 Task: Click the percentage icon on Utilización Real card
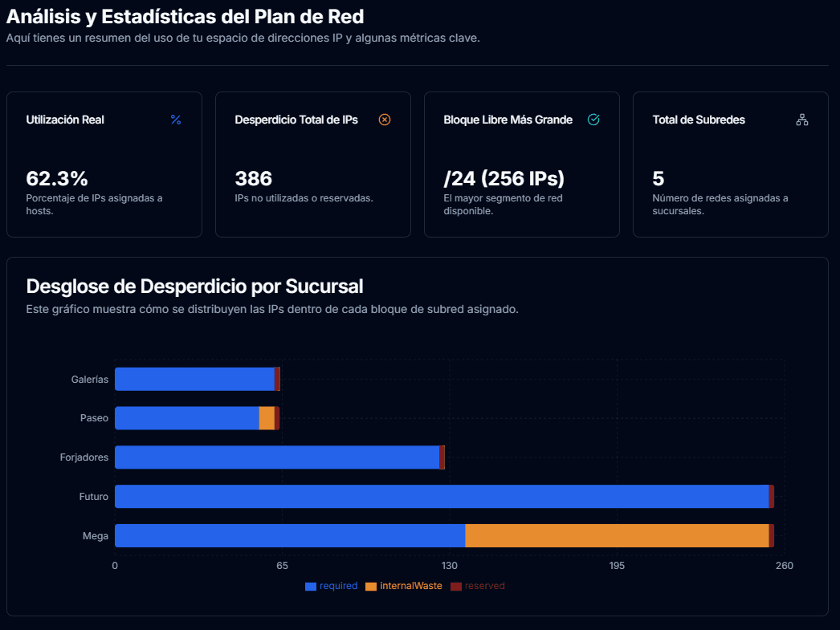(177, 120)
